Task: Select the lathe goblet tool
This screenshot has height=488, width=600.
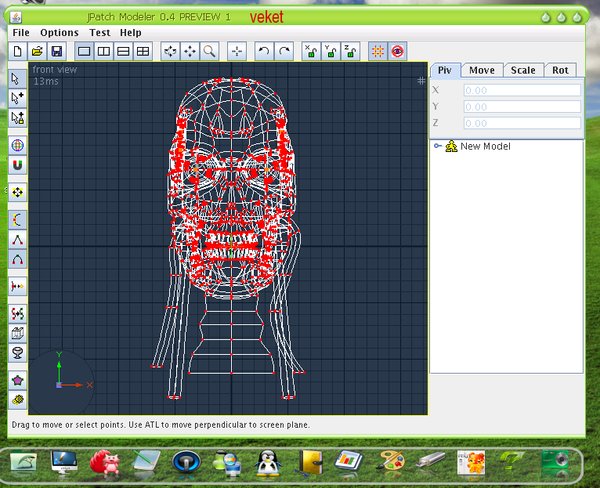Action: point(17,352)
